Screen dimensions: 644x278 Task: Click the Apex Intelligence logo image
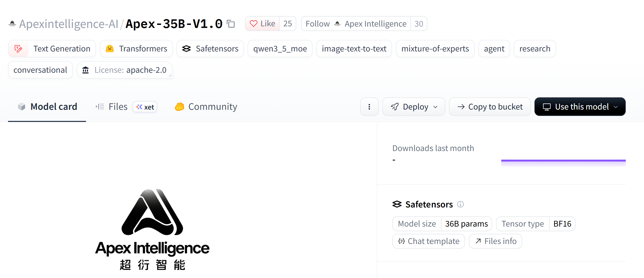(152, 230)
